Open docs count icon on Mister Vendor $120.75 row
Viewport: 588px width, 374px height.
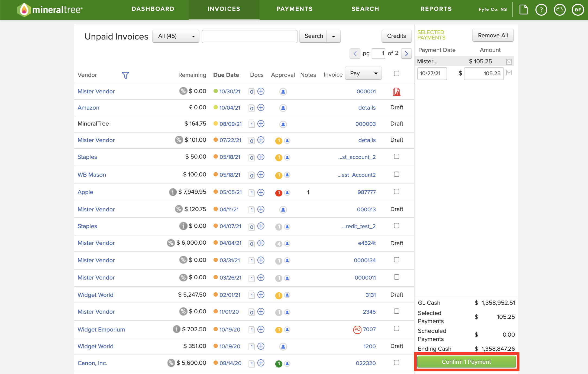pos(252,210)
